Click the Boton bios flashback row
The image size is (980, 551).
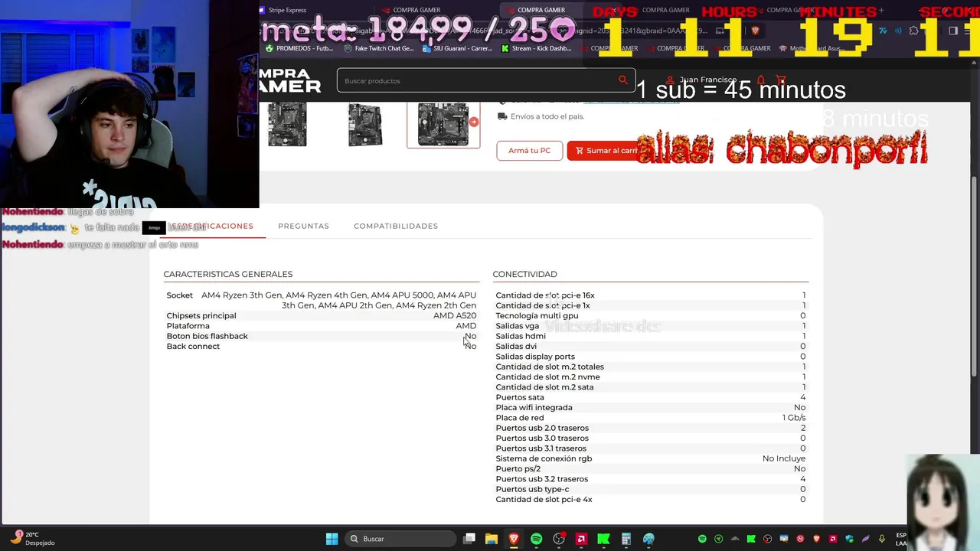click(x=322, y=336)
